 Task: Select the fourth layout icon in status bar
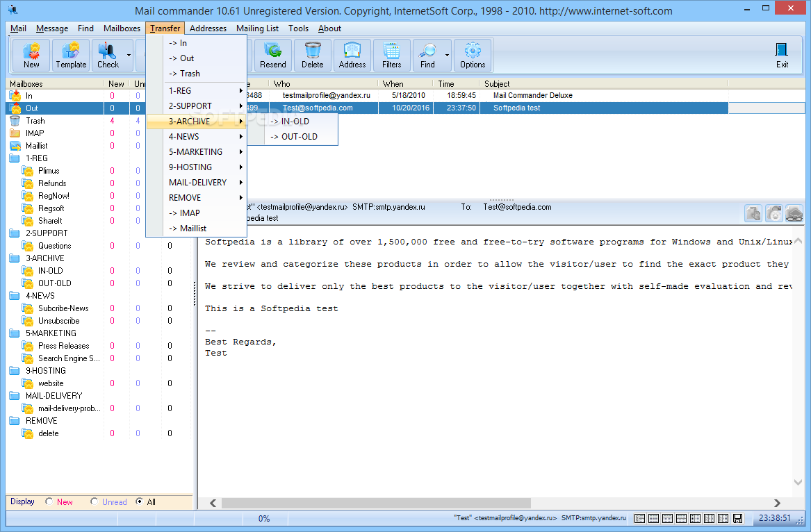point(682,518)
